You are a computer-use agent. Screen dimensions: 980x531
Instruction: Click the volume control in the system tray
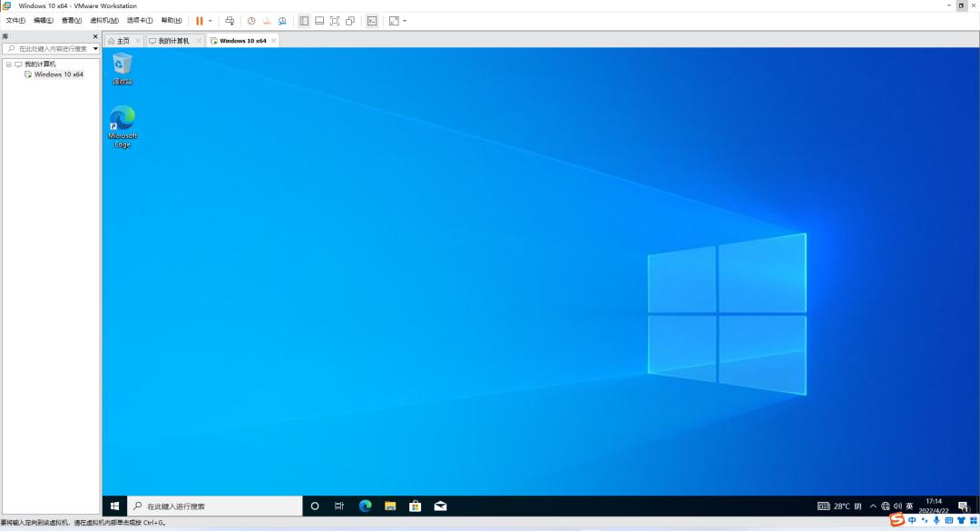(897, 506)
